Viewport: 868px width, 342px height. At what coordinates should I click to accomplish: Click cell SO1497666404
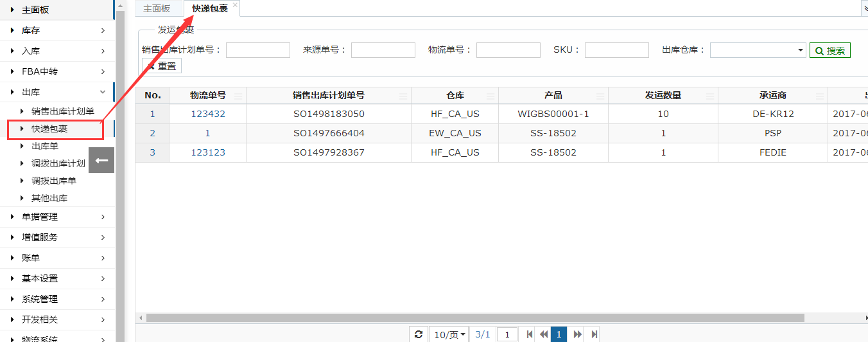(x=329, y=133)
